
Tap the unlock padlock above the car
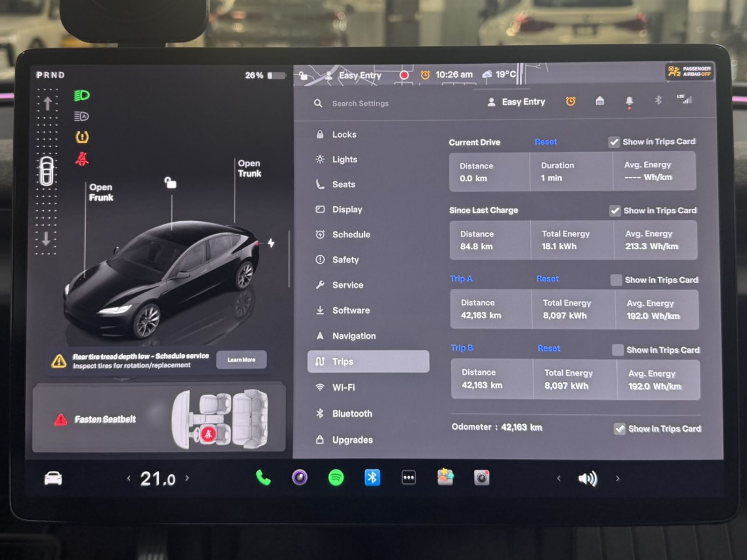(x=170, y=182)
